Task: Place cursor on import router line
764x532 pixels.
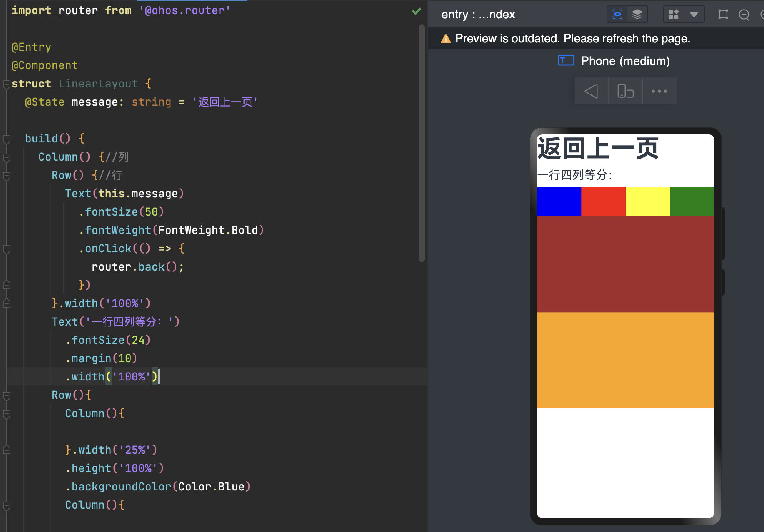Action: pos(121,10)
